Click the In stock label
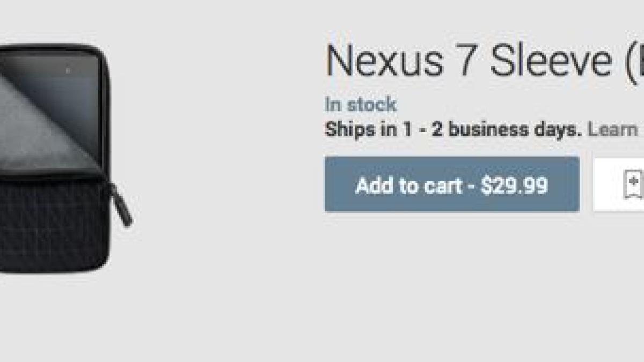The width and height of the screenshot is (644, 362). 360,104
